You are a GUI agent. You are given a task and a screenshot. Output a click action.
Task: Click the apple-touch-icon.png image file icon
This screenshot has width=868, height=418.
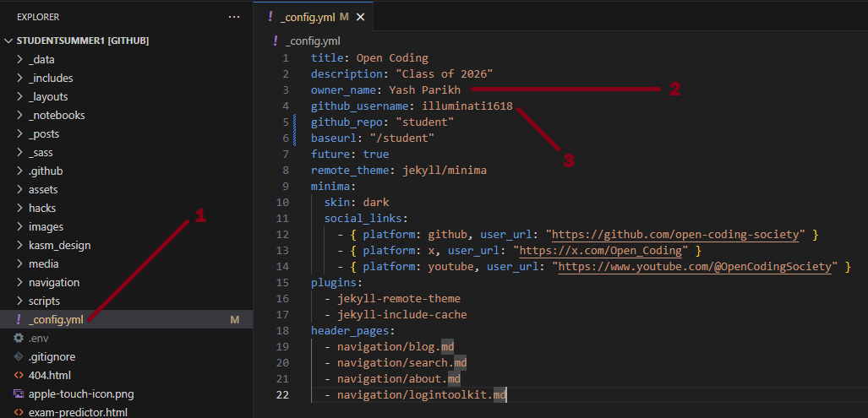coord(19,394)
